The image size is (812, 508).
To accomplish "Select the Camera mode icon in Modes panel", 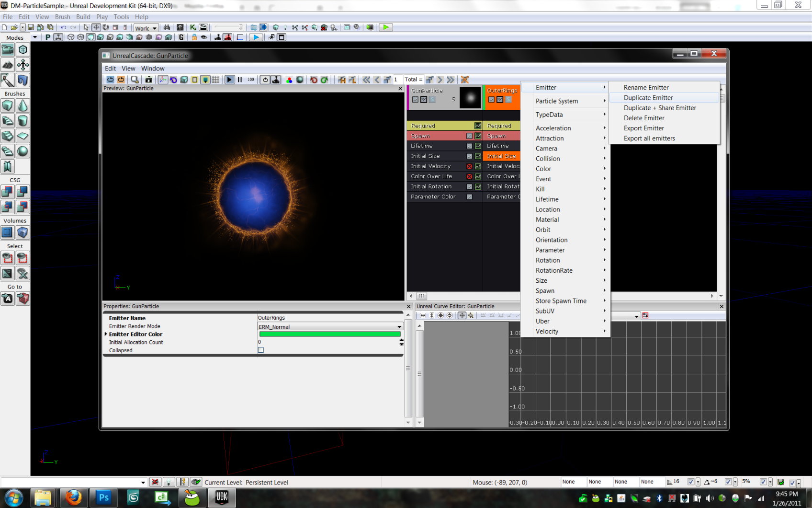I will (x=8, y=49).
